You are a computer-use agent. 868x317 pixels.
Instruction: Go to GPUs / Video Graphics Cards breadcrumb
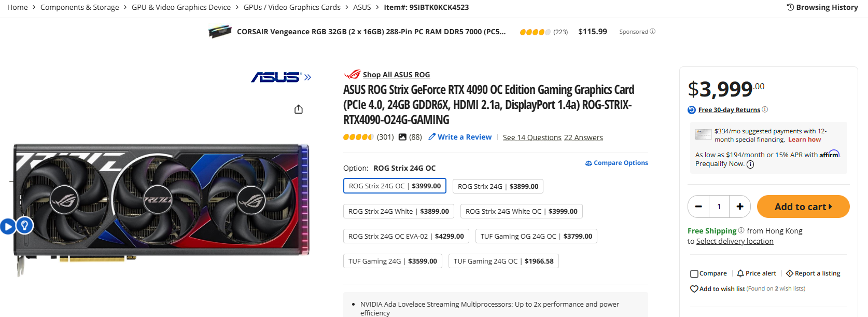pyautogui.click(x=292, y=7)
